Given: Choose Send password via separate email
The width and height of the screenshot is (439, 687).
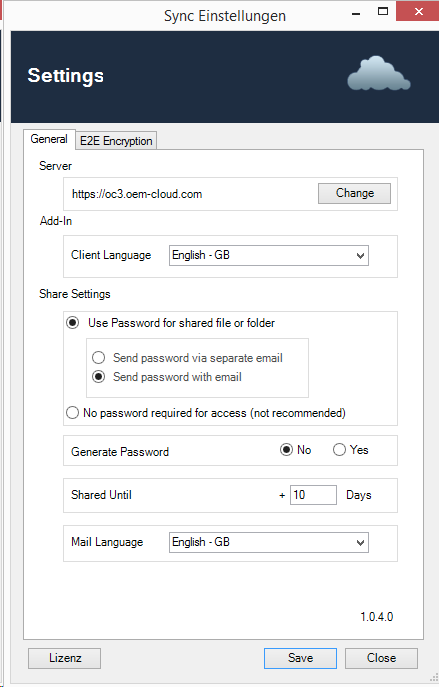Looking at the screenshot, I should (188, 358).
